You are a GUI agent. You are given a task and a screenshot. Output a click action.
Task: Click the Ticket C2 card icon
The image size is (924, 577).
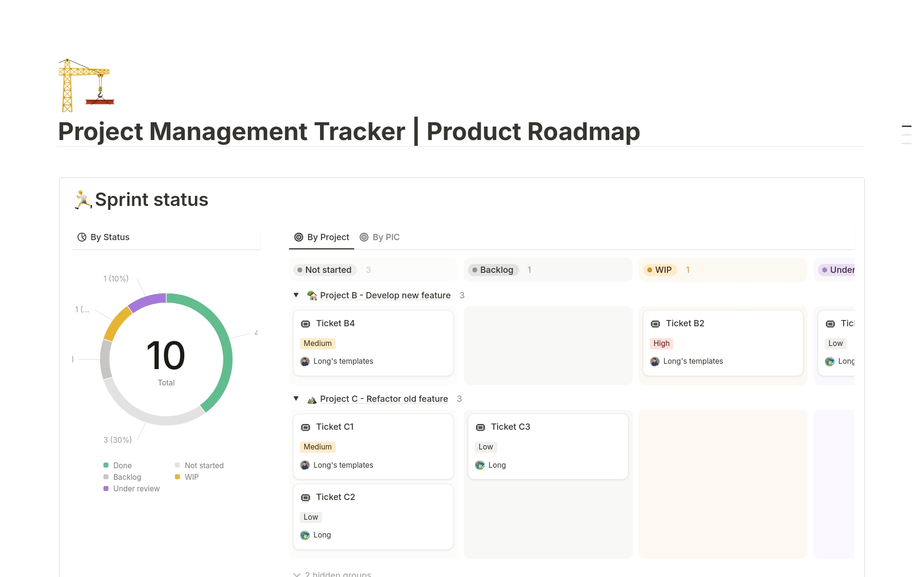305,498
